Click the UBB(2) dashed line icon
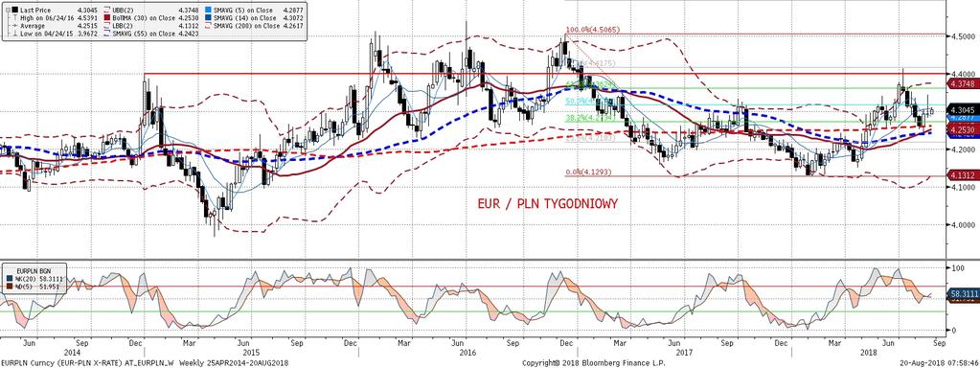 coord(107,10)
